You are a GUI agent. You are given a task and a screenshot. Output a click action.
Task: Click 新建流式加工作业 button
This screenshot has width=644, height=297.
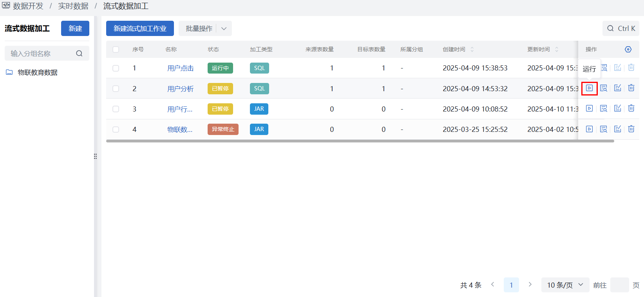(140, 29)
